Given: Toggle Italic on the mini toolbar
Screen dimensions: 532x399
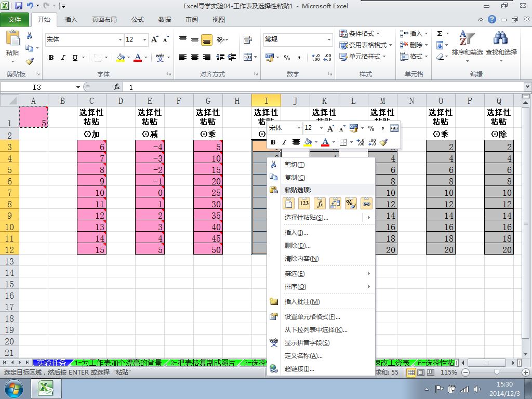Looking at the screenshot, I should (x=284, y=142).
